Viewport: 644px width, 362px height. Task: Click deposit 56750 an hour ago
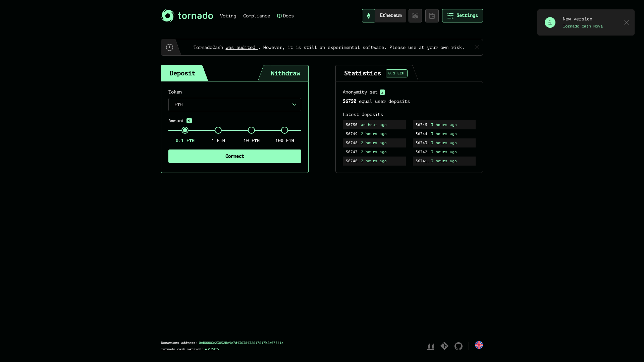pyautogui.click(x=374, y=125)
